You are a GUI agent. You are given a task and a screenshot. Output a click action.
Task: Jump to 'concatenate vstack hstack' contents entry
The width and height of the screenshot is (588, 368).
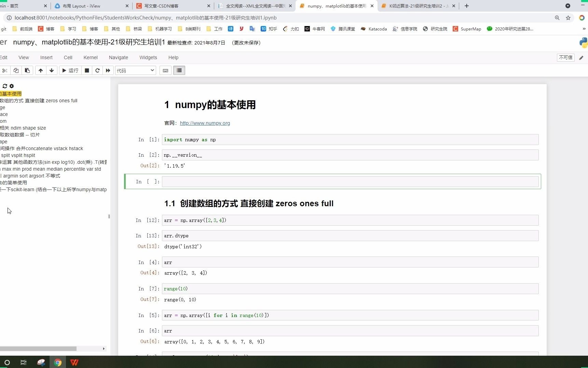click(x=41, y=148)
